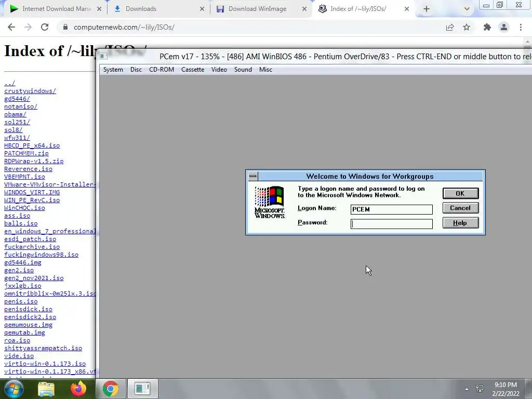The width and height of the screenshot is (532, 399).
Task: Close the Index of /~lily/ISOs/ tab
Action: (407, 9)
